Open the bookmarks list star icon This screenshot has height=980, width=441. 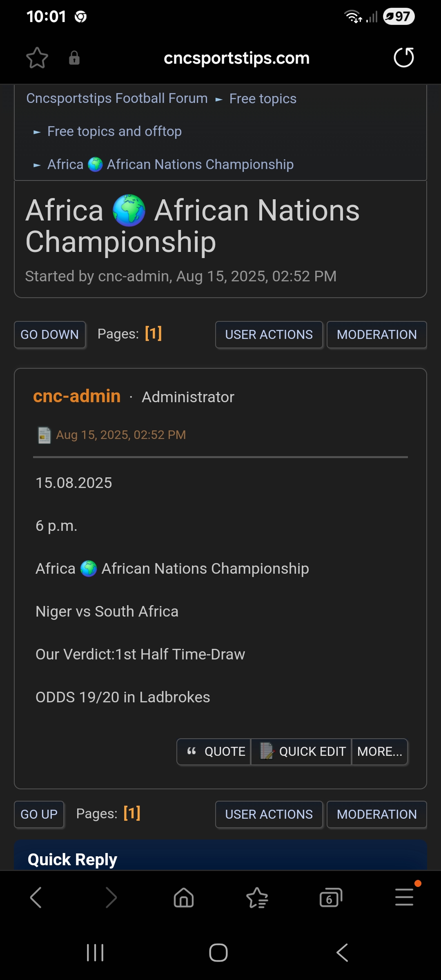point(257,898)
